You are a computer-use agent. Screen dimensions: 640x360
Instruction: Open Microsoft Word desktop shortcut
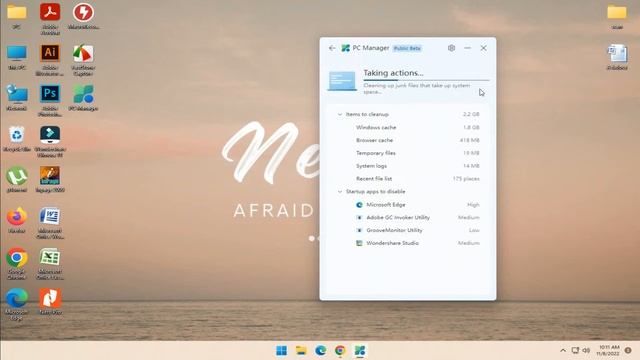click(x=50, y=223)
